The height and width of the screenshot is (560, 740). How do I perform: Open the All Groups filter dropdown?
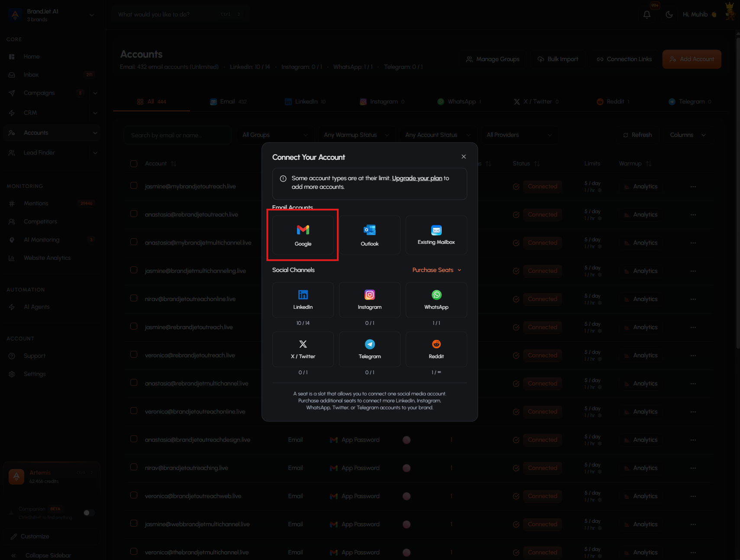[x=275, y=135]
